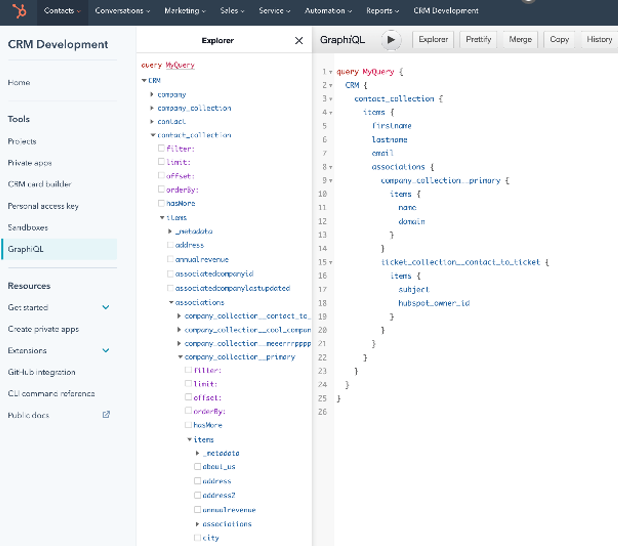The image size is (618, 546).
Task: Close the Explorer panel
Action: point(299,40)
